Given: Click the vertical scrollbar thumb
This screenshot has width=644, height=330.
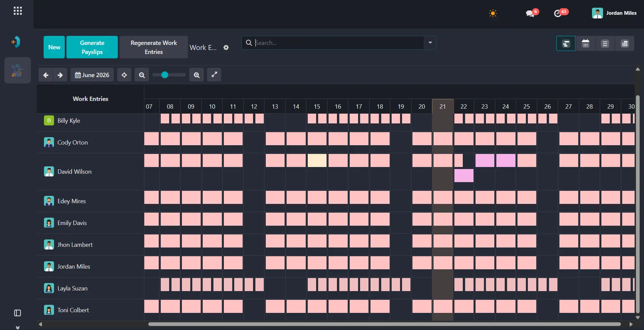Looking at the screenshot, I should 638,204.
